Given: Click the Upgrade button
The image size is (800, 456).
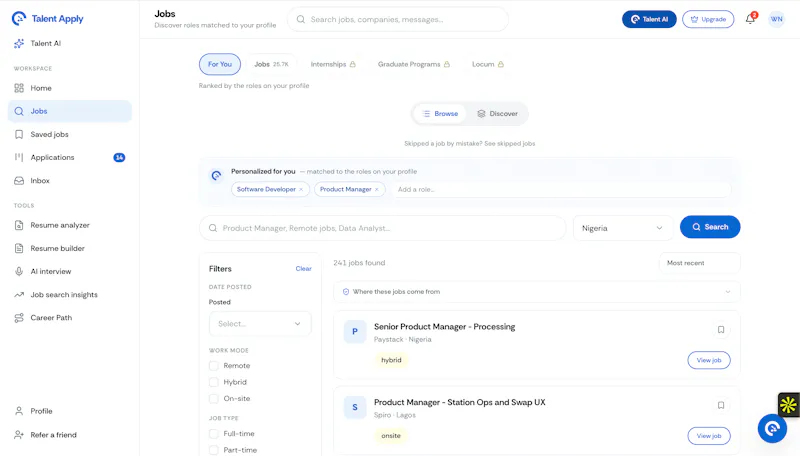Looking at the screenshot, I should pos(708,19).
